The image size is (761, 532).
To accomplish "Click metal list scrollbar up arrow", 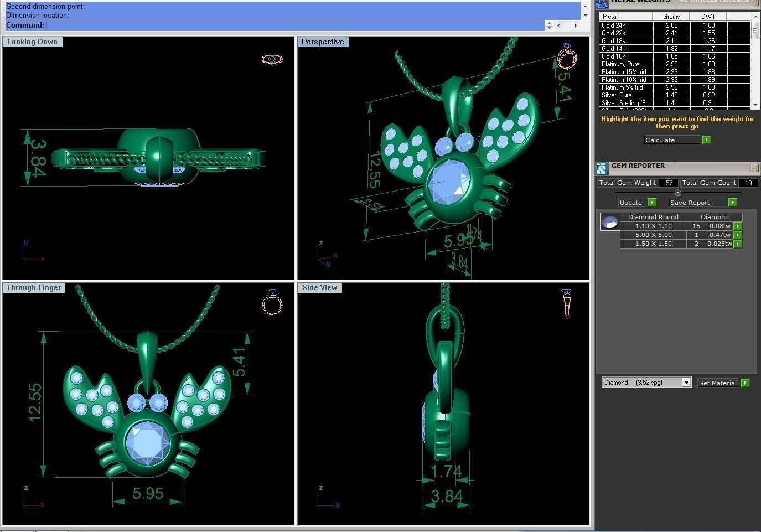I will 754,17.
